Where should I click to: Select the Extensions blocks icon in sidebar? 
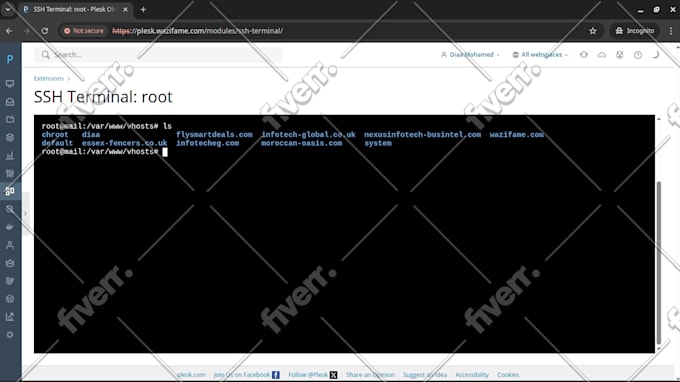click(10, 191)
